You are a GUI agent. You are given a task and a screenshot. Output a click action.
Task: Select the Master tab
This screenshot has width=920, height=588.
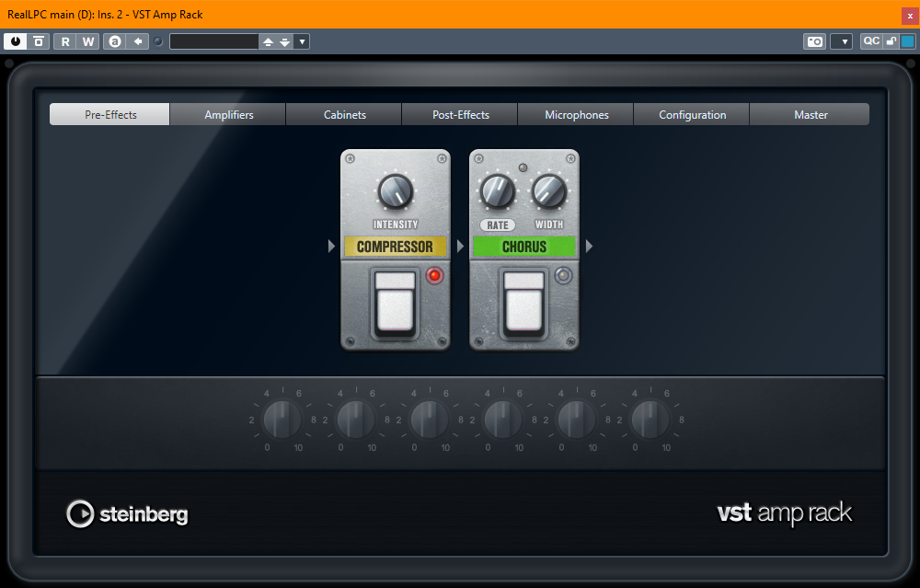[811, 114]
